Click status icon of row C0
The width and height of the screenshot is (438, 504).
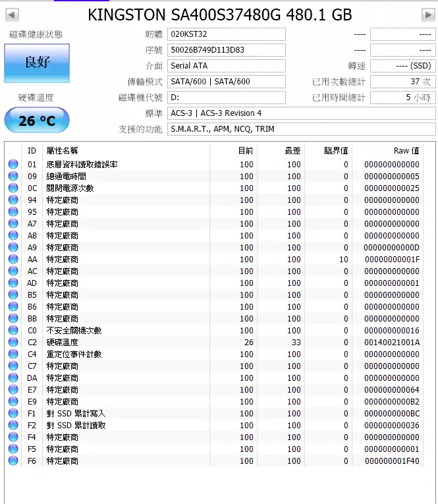pos(13,331)
